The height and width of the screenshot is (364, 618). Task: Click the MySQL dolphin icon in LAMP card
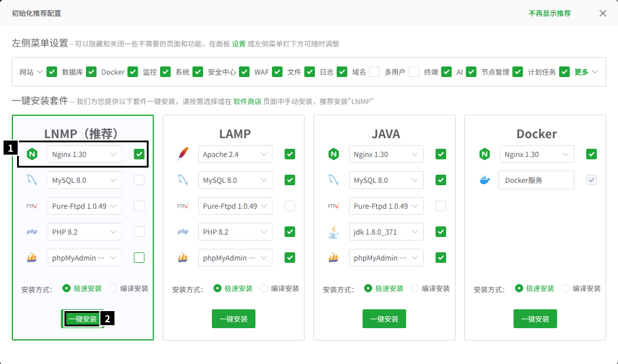[x=183, y=180]
